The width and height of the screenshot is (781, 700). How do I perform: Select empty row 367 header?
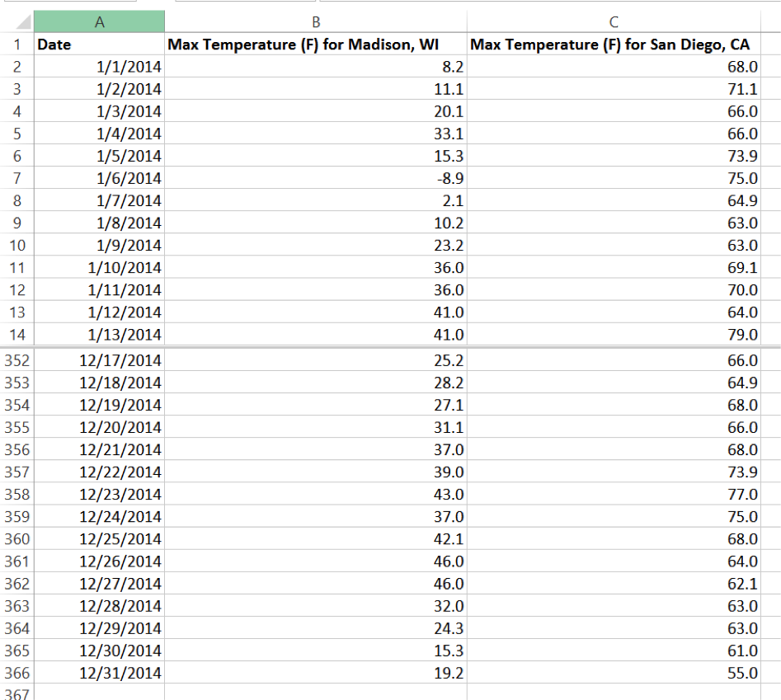[x=16, y=693]
